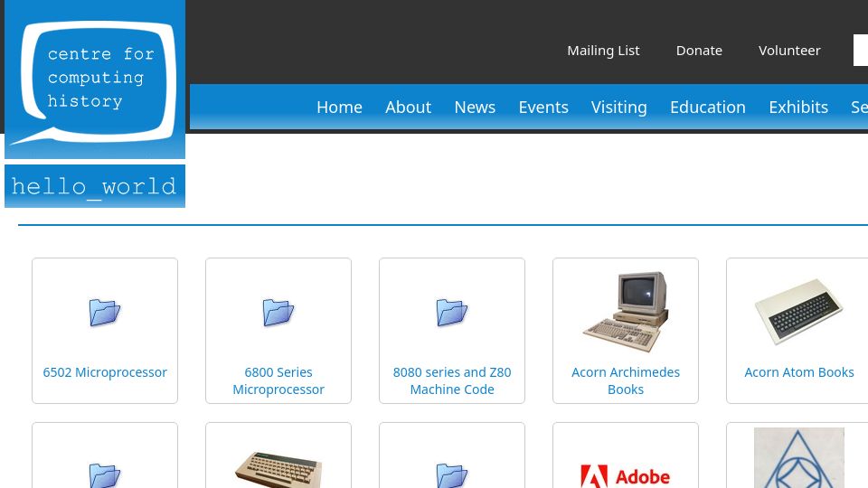Click the Centre for Computing History logo
The width and height of the screenshot is (868, 488).
[95, 80]
